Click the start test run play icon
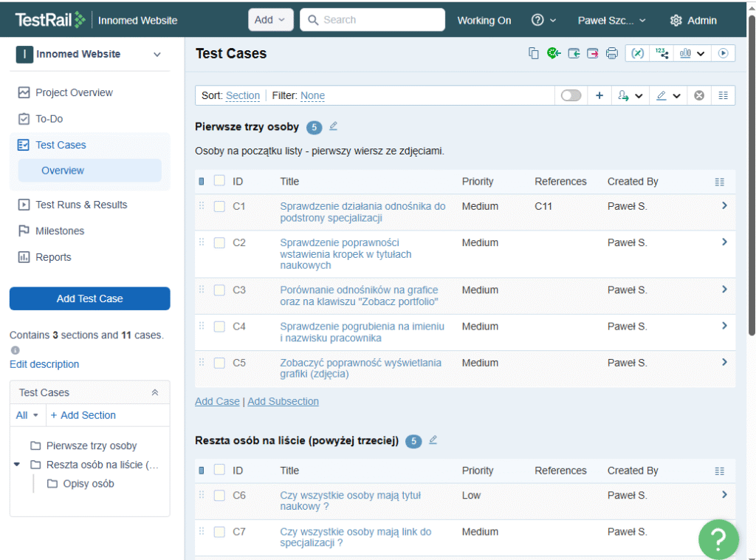The image size is (756, 560). click(723, 53)
